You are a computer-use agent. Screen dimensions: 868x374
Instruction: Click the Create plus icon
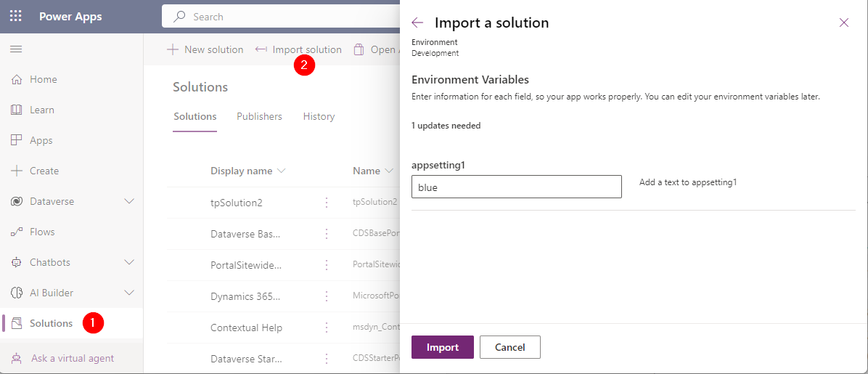tap(17, 171)
